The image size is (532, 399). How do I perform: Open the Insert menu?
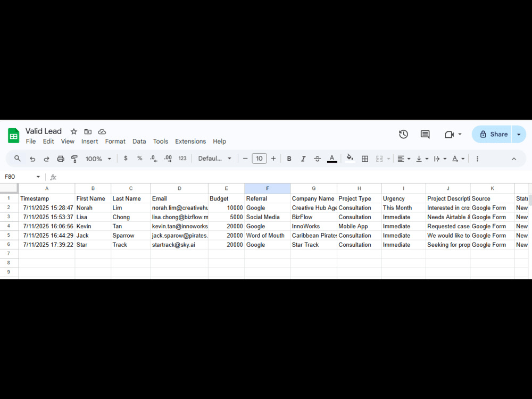pyautogui.click(x=89, y=142)
